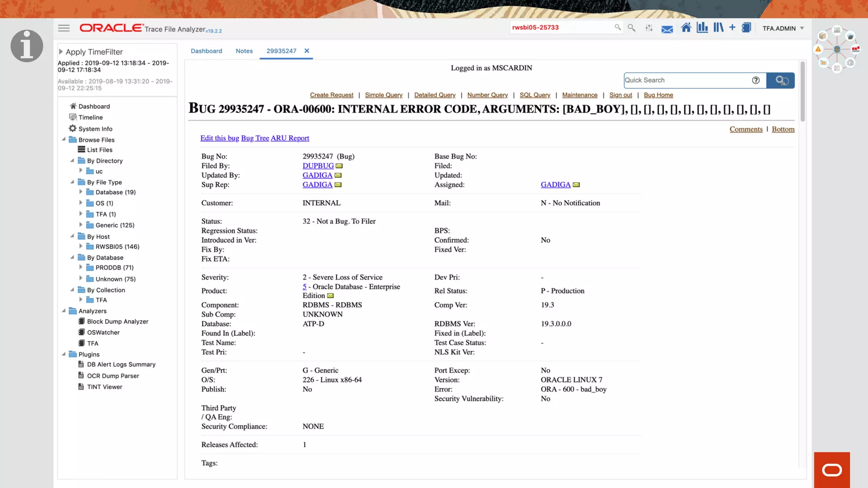Click the Sign out link
Viewport: 868px width, 488px height.
(x=620, y=95)
